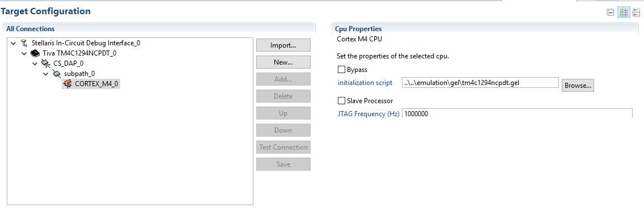The image size is (644, 208).
Task: Click the subpath_0 node icon
Action: [57, 74]
